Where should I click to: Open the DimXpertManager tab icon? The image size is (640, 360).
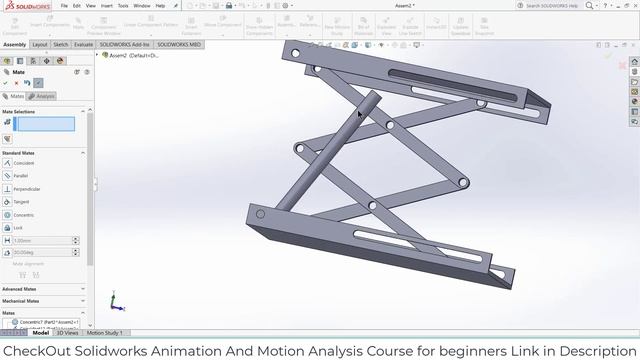coord(47,61)
